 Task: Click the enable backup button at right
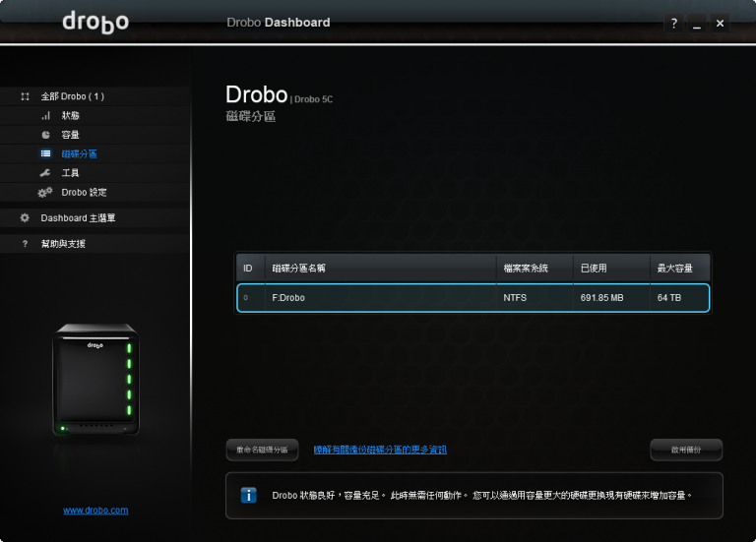pos(686,450)
